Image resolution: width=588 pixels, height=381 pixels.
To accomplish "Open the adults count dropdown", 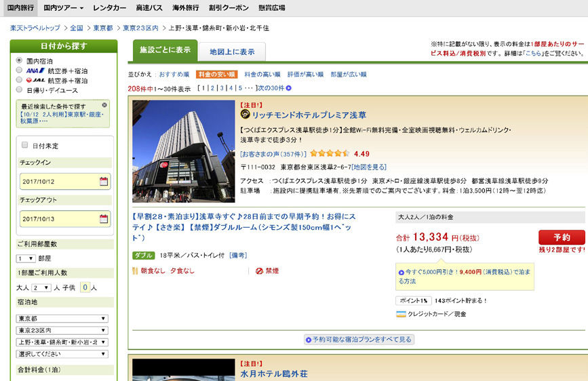I will (x=41, y=287).
